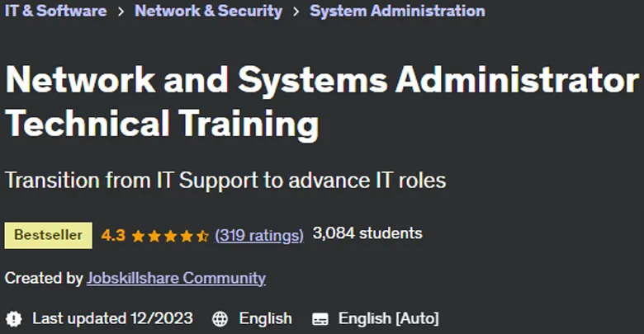The width and height of the screenshot is (644, 334).
Task: Click the second breadcrumb chevron separator
Action: click(x=296, y=12)
